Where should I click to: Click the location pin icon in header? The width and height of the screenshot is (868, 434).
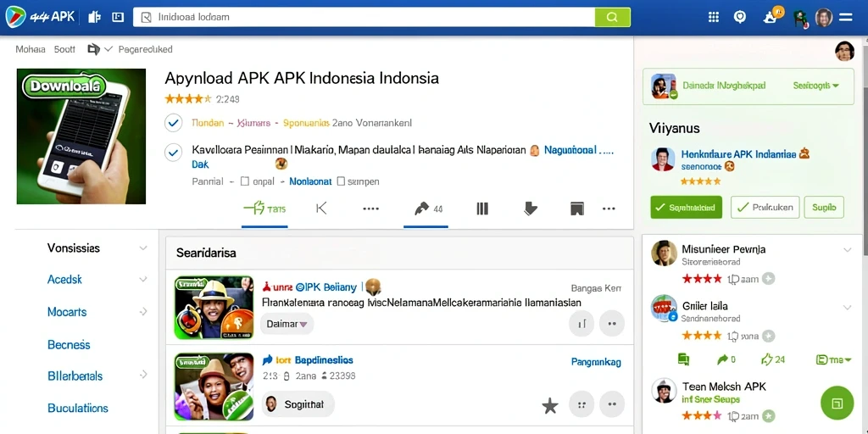(740, 17)
